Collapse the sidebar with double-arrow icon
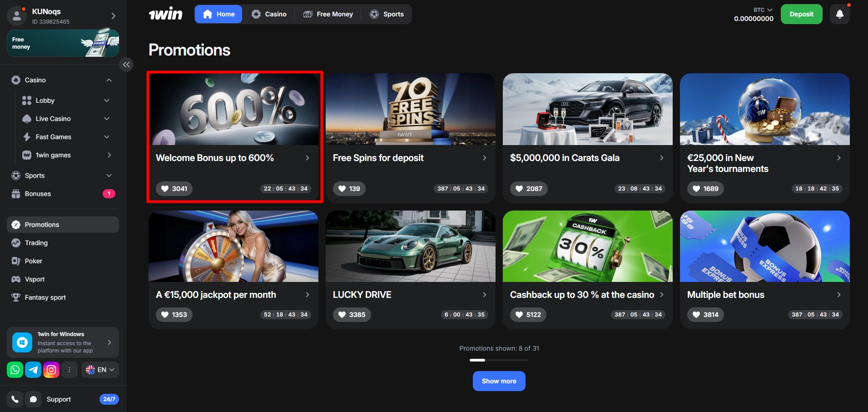 [x=126, y=65]
